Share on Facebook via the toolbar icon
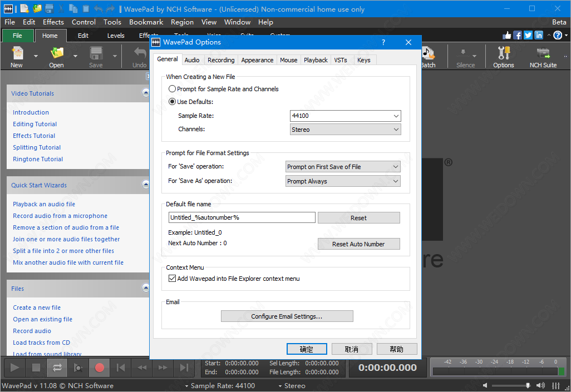Screen dimensions: 571x392 518,35
